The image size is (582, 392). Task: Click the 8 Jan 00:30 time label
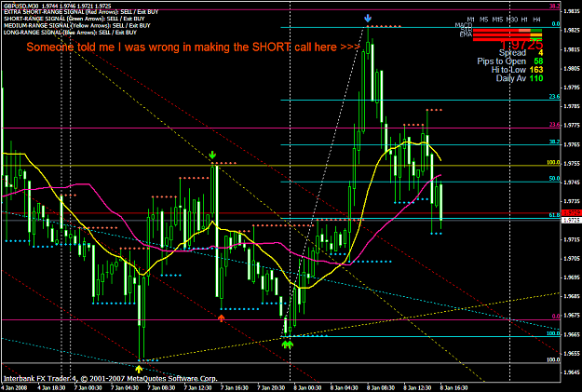307,388
